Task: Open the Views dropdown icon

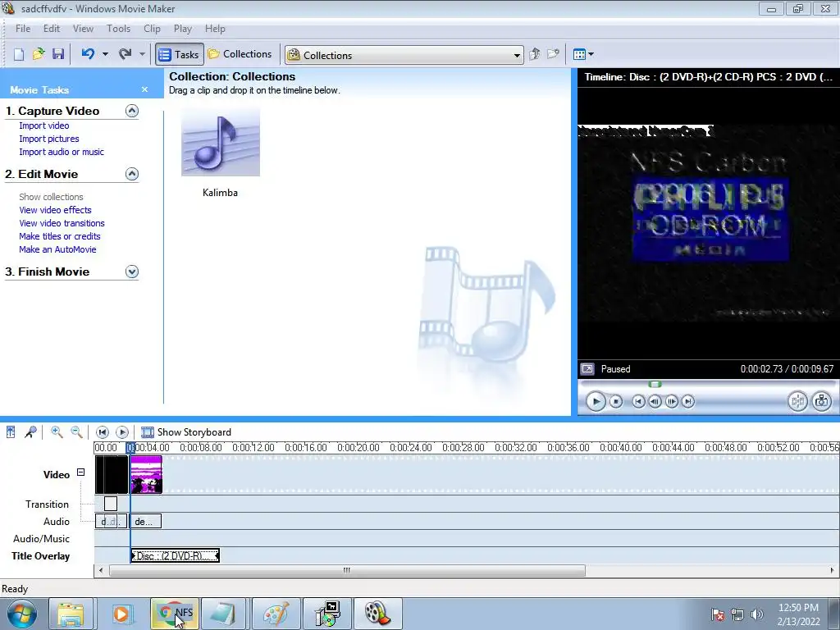Action: pyautogui.click(x=583, y=54)
